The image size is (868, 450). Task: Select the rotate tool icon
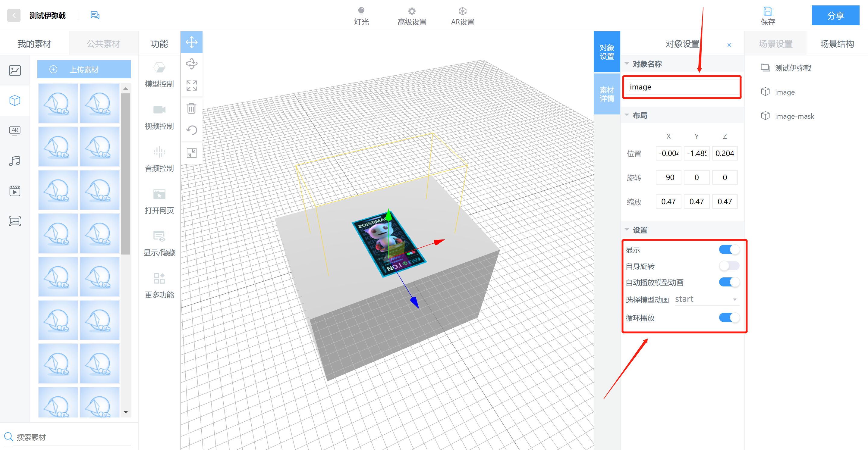click(191, 64)
